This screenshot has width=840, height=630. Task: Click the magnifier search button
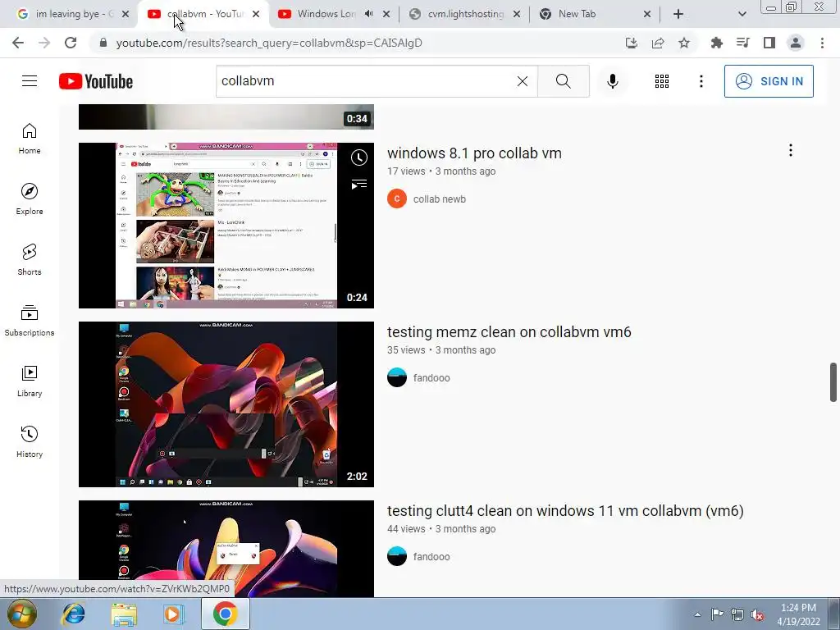coord(563,81)
